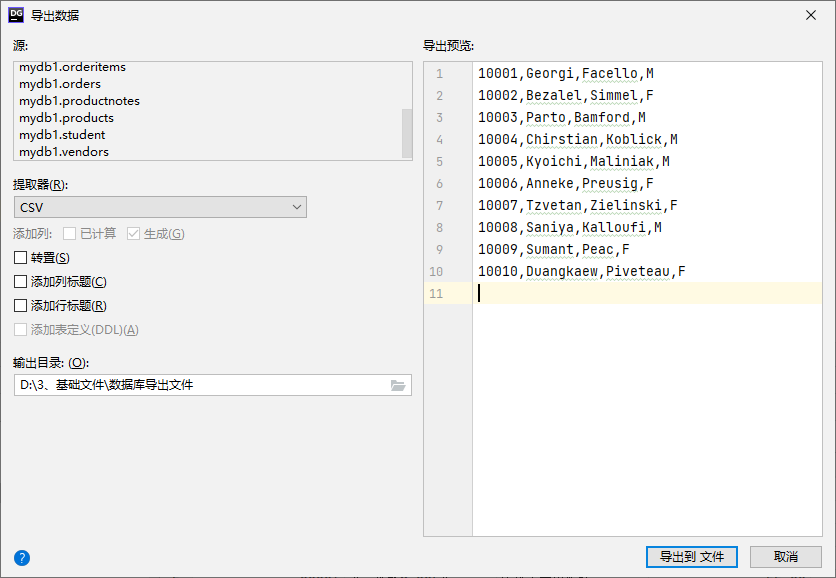Select mydb1.student in source list
The image size is (836, 578).
[62, 135]
